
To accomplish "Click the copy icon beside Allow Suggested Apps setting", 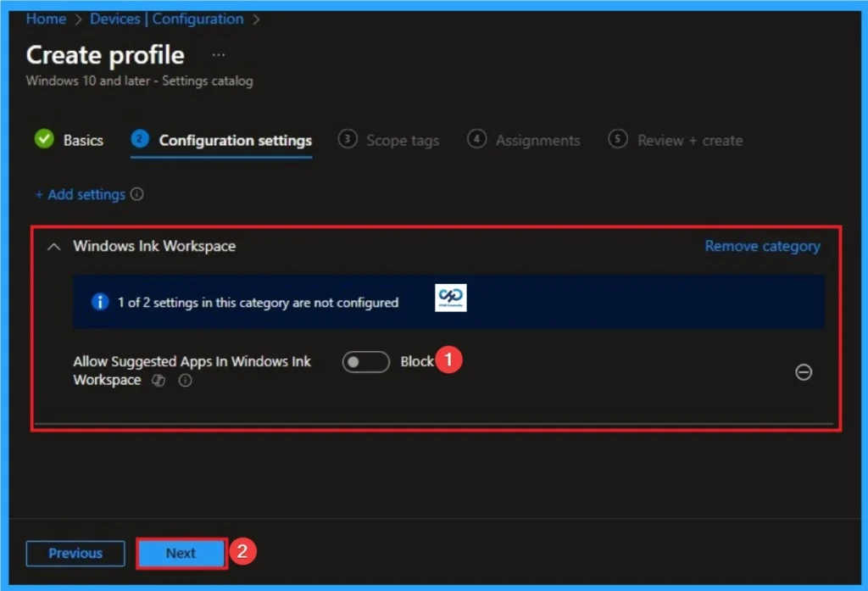I will [x=158, y=382].
